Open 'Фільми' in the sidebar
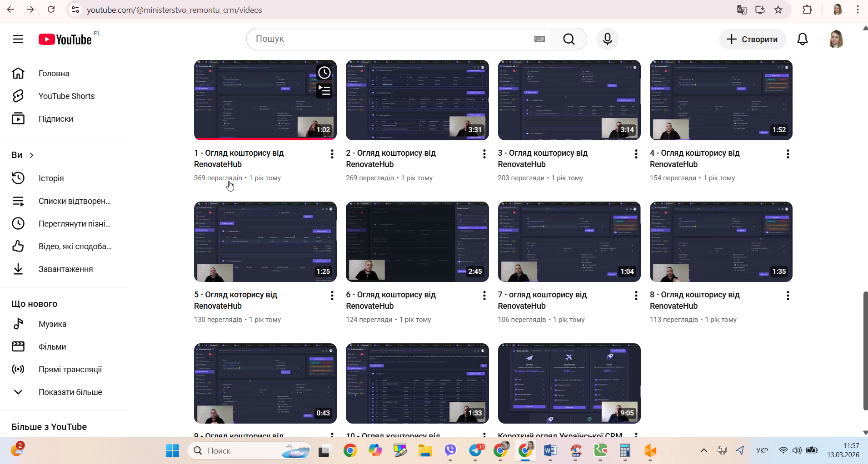 coord(64,347)
